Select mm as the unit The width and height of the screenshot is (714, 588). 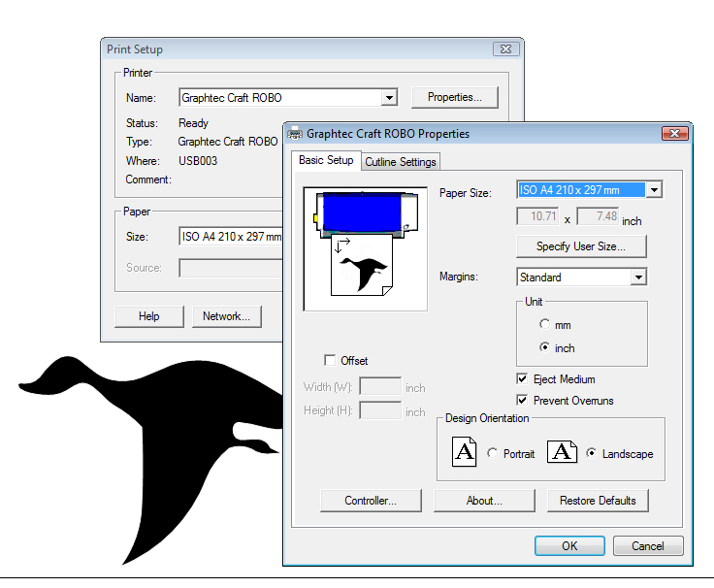[544, 324]
